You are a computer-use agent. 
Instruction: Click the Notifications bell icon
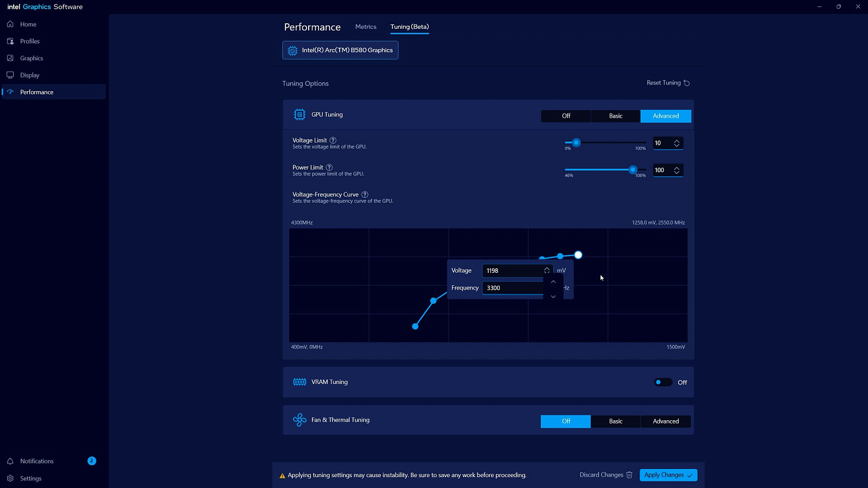click(x=10, y=461)
